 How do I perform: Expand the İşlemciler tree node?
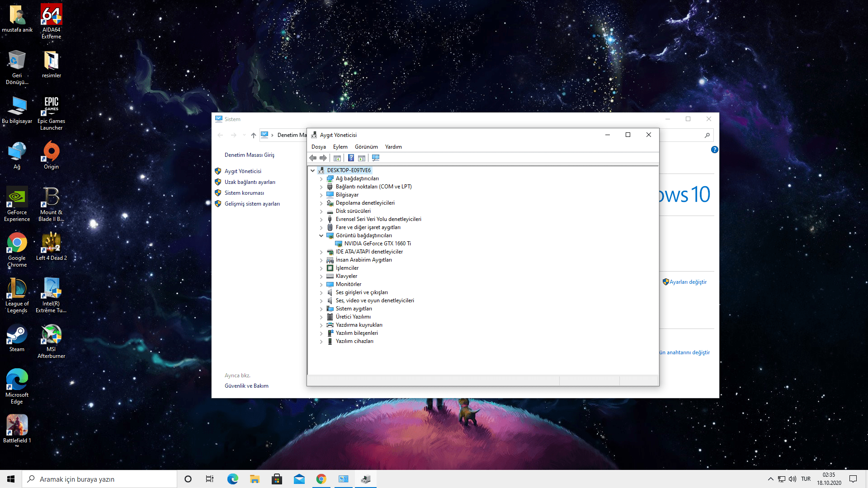pyautogui.click(x=321, y=268)
